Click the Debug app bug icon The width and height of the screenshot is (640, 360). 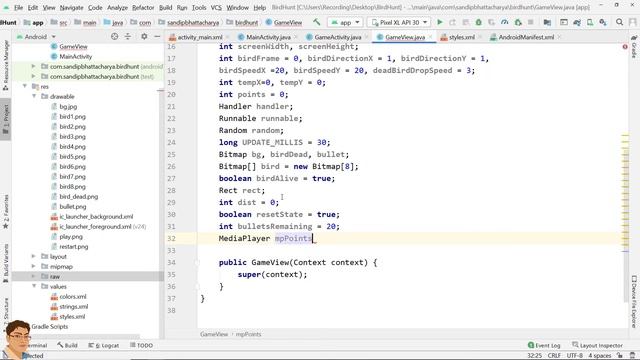pos(478,22)
